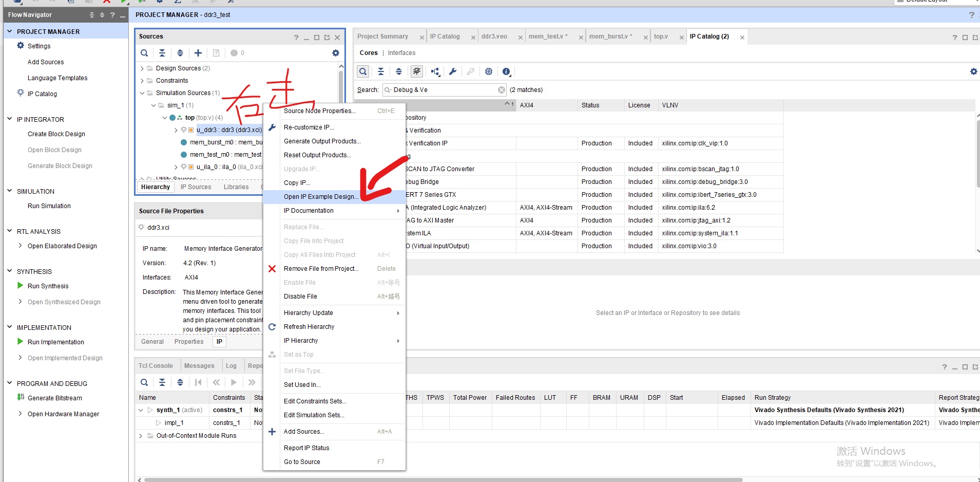The image size is (980, 482).
Task: Select Refresh Hierarchy menu entry
Action: [334, 327]
